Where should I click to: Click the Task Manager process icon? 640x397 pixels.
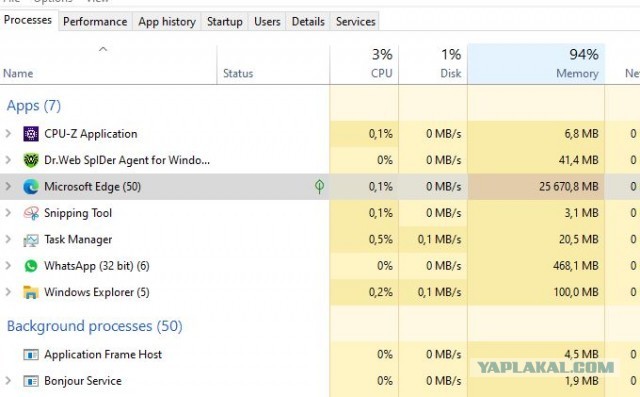31,240
